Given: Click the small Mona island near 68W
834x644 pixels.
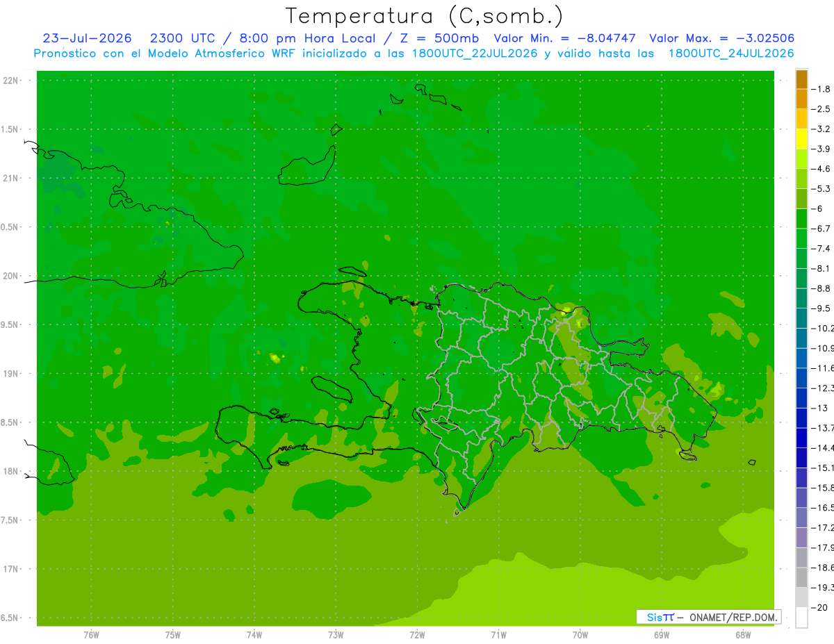Looking at the screenshot, I should [751, 462].
